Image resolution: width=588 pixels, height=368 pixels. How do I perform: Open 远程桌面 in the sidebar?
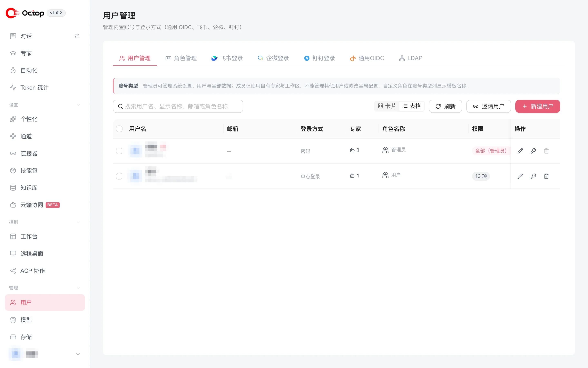[45, 254]
